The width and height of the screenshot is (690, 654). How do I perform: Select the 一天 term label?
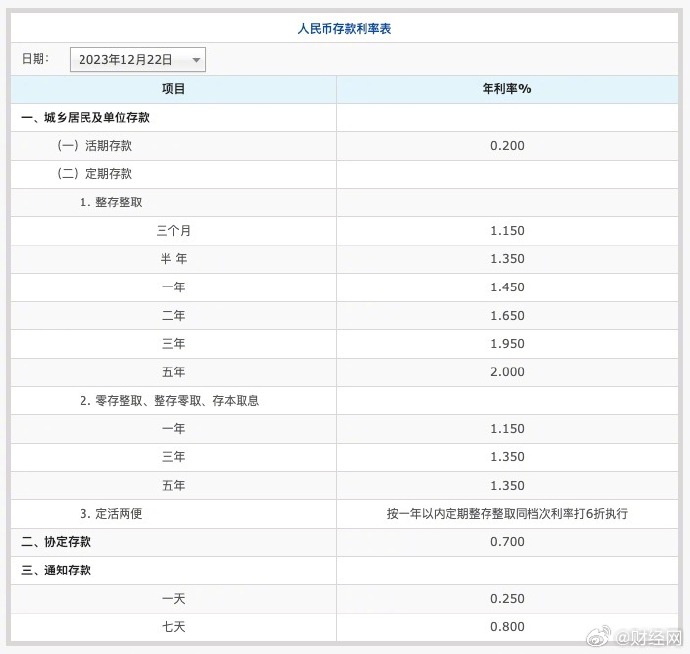tap(173, 599)
